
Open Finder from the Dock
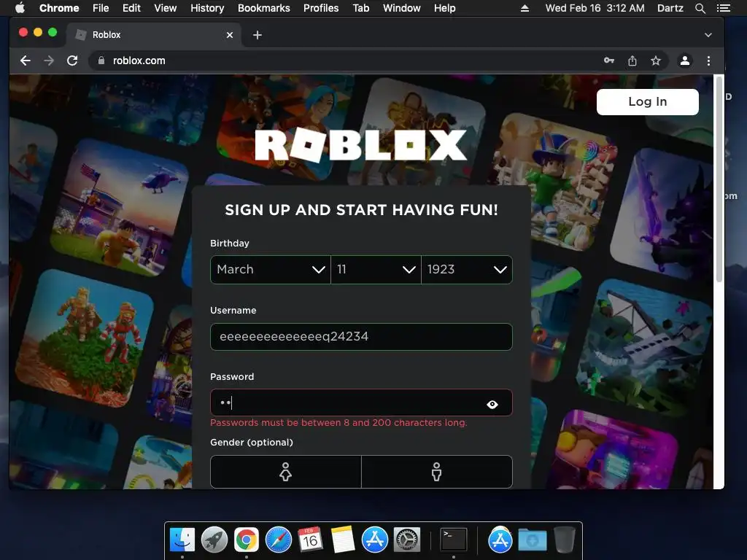(x=182, y=540)
